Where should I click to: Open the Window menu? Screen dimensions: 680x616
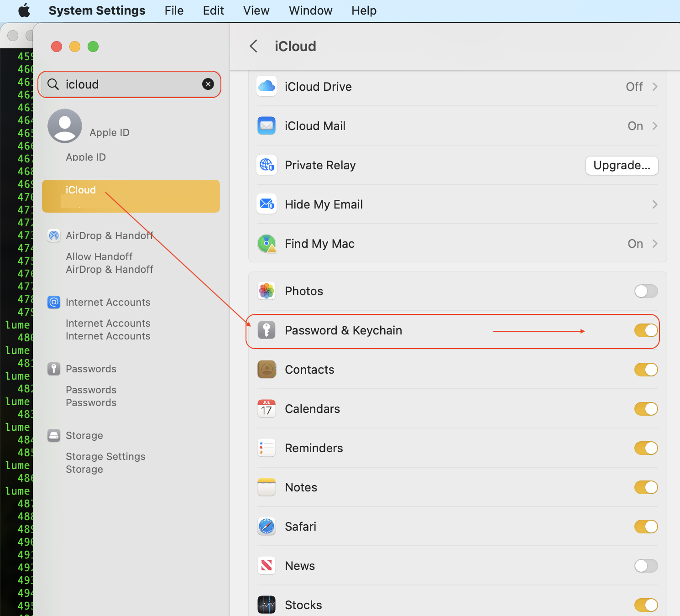[311, 10]
